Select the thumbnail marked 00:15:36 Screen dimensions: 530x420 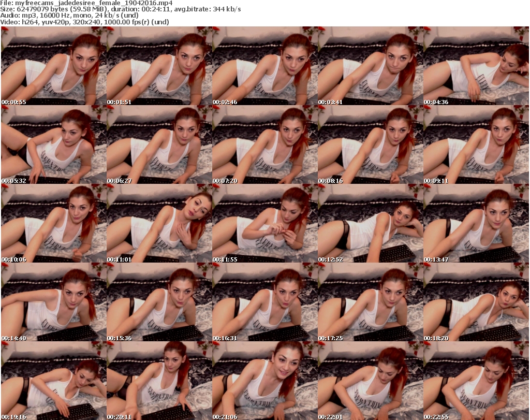click(x=159, y=302)
